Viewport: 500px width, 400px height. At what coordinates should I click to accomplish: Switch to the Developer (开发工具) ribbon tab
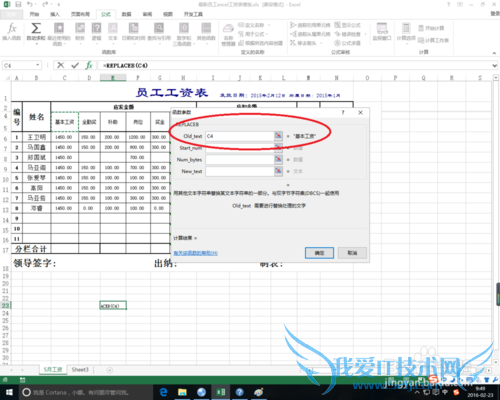(x=193, y=14)
